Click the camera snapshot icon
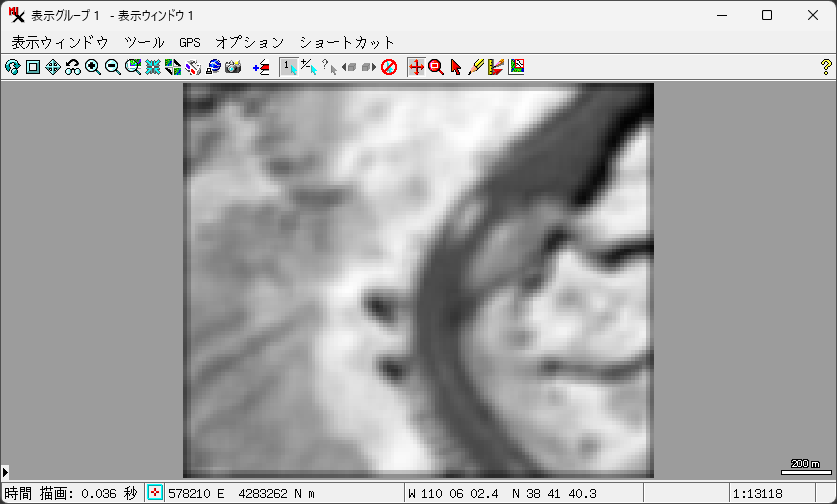Screen dimensions: 837x504 233,67
